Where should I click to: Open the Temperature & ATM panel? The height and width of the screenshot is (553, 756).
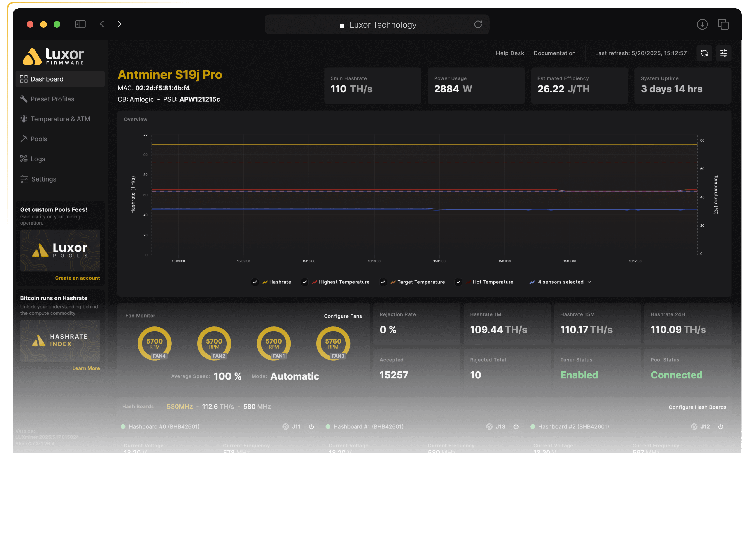60,119
